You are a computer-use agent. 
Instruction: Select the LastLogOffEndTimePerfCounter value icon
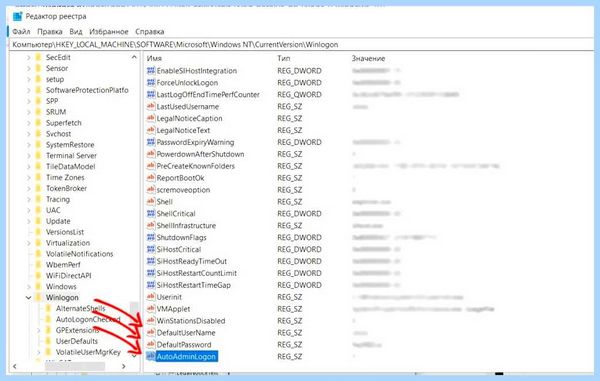[151, 94]
